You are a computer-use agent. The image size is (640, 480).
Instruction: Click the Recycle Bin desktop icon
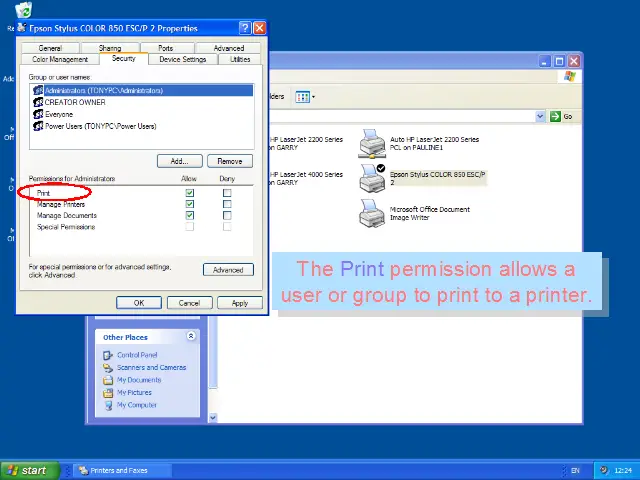click(x=24, y=10)
